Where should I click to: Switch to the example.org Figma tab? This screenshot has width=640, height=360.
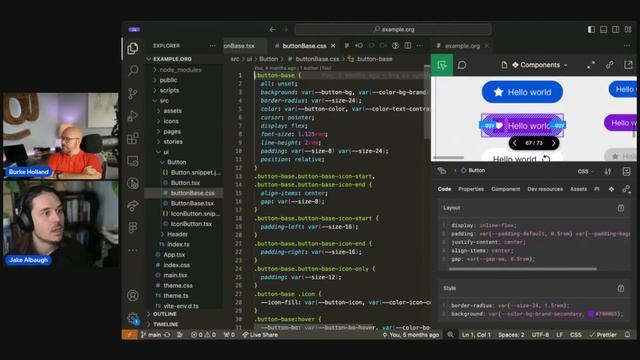tap(462, 46)
